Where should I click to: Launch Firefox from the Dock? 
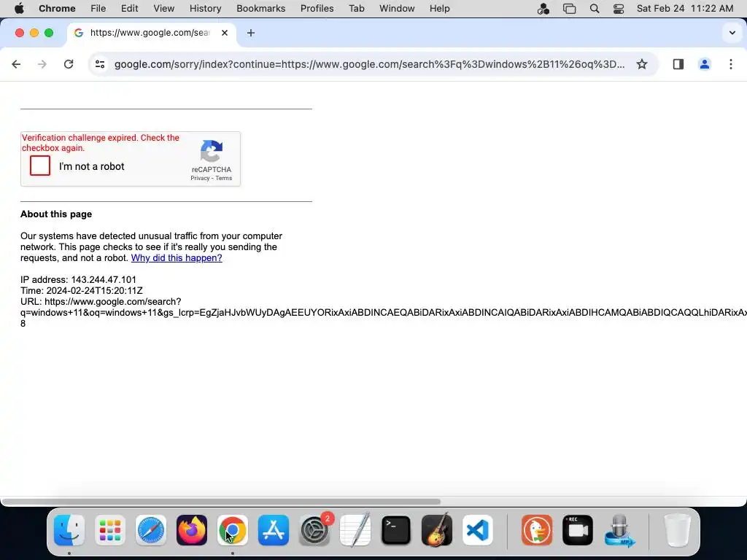pyautogui.click(x=192, y=530)
